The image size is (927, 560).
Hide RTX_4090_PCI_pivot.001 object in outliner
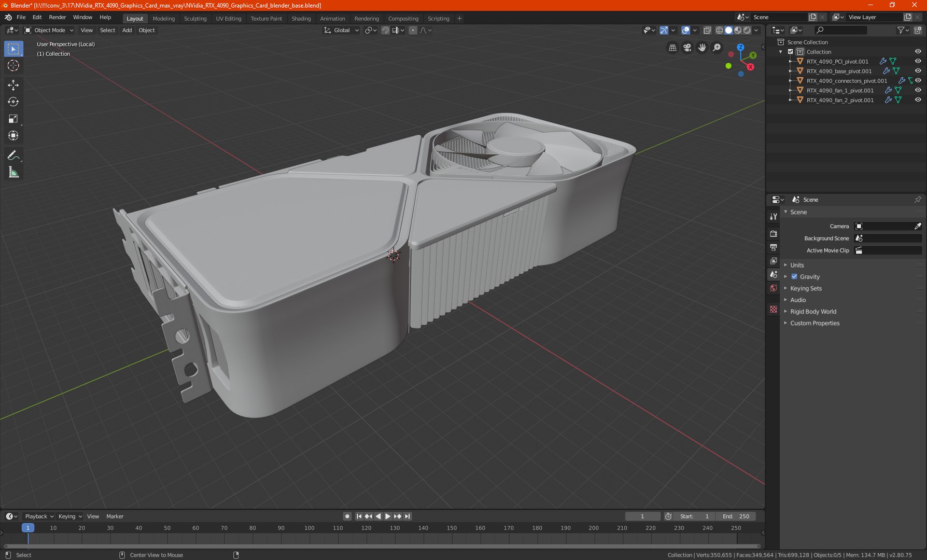[x=918, y=61]
